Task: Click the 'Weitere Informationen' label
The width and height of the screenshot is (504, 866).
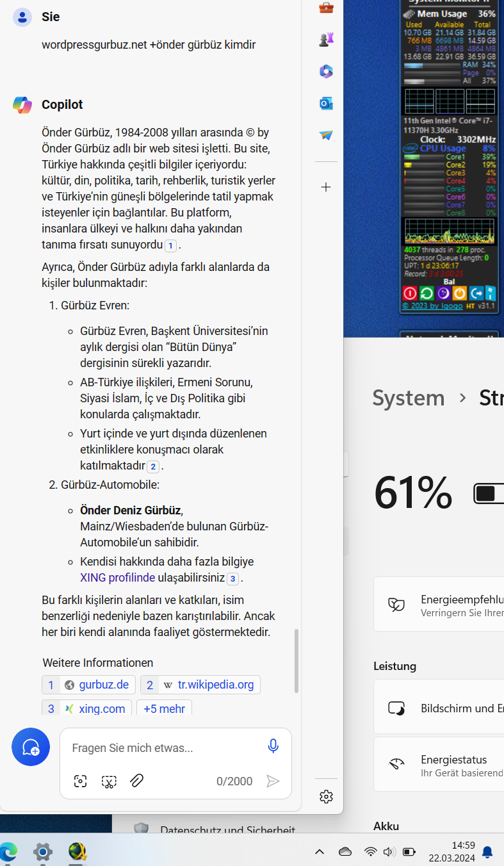Action: (98, 662)
